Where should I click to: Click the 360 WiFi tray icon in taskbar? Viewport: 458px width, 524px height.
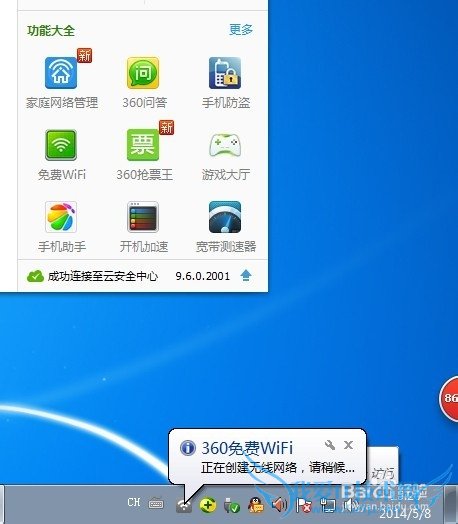click(184, 506)
